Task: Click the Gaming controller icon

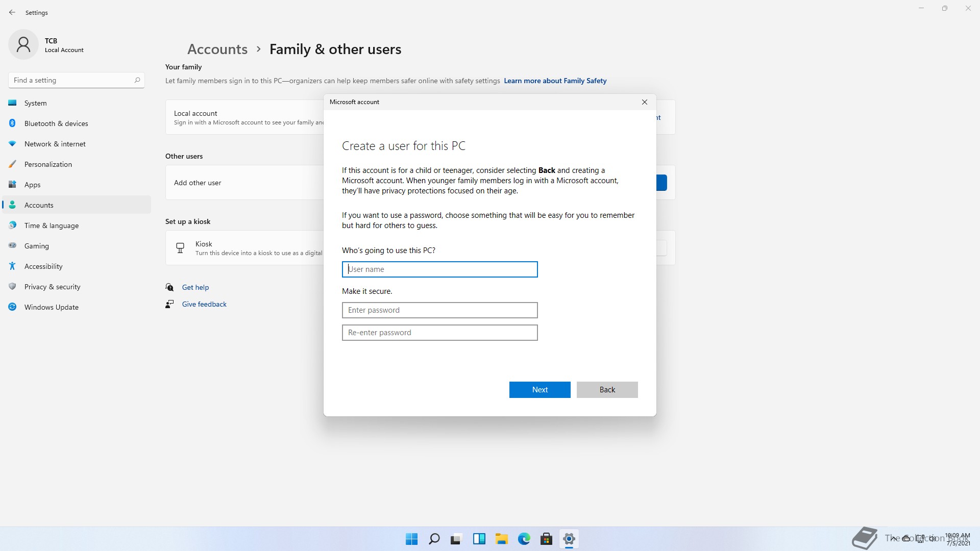Action: pyautogui.click(x=12, y=246)
